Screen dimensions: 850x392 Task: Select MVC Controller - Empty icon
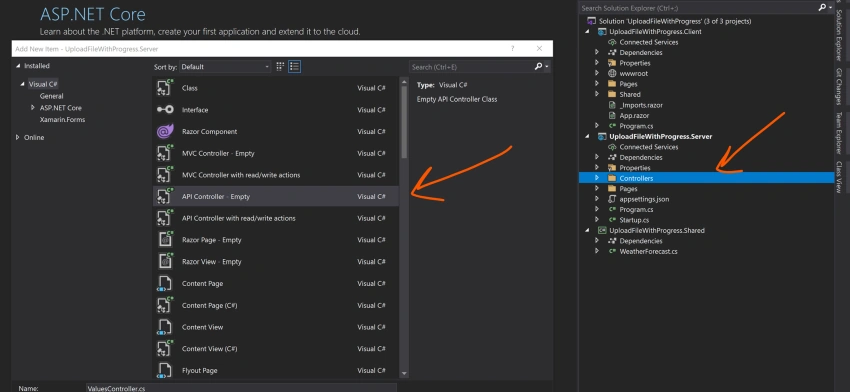165,153
